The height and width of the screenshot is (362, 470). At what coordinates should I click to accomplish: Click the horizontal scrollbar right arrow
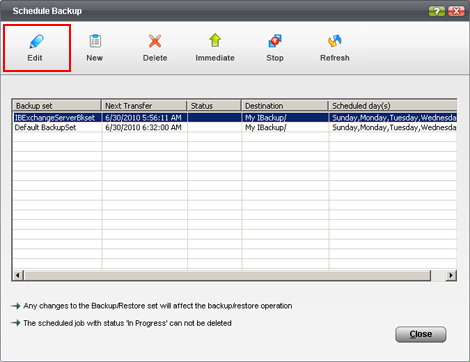[x=451, y=275]
